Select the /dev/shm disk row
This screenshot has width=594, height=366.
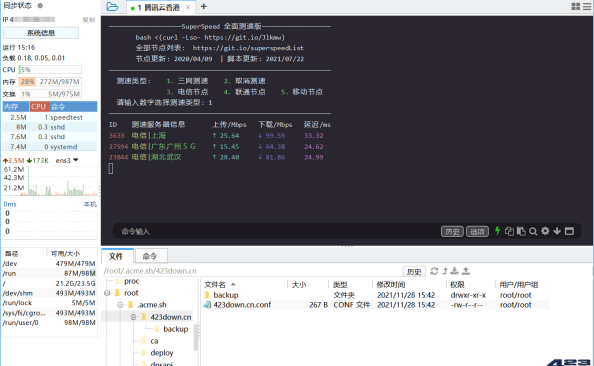coord(49,293)
